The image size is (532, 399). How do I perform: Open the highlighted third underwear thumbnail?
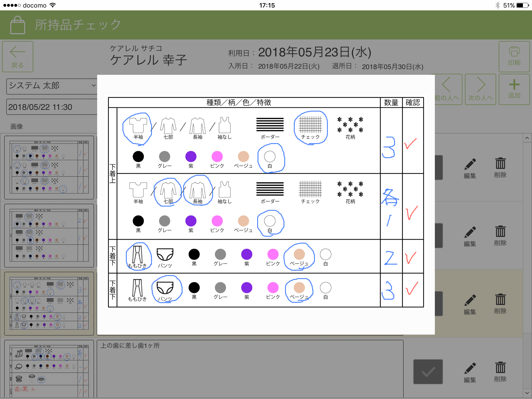tap(49, 304)
